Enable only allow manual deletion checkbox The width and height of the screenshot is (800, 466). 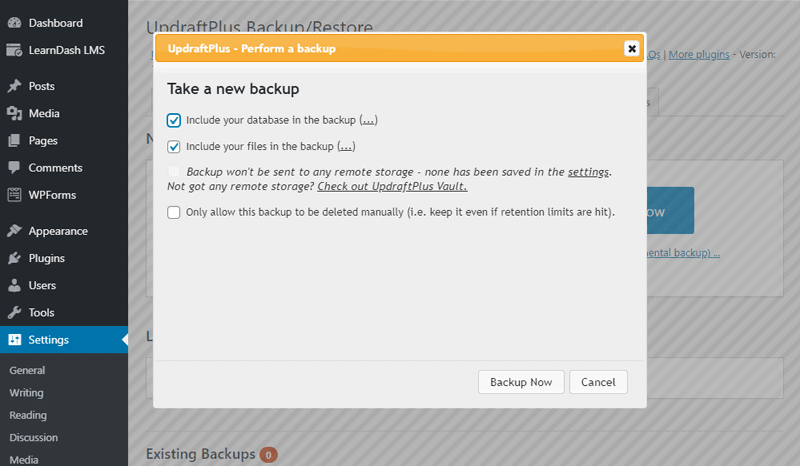coord(173,212)
